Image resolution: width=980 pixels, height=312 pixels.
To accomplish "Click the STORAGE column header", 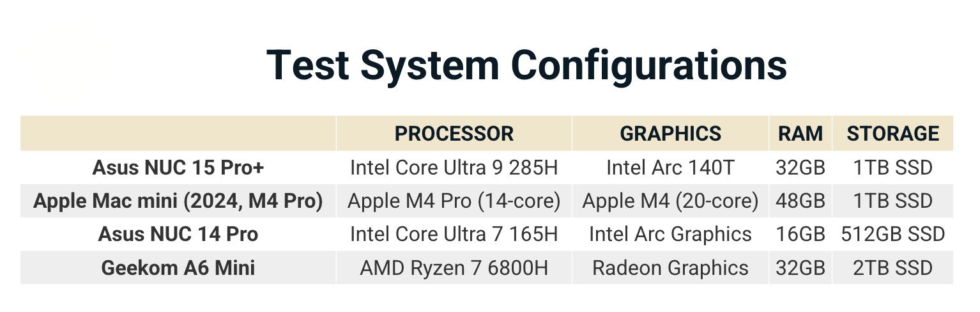I will click(892, 134).
